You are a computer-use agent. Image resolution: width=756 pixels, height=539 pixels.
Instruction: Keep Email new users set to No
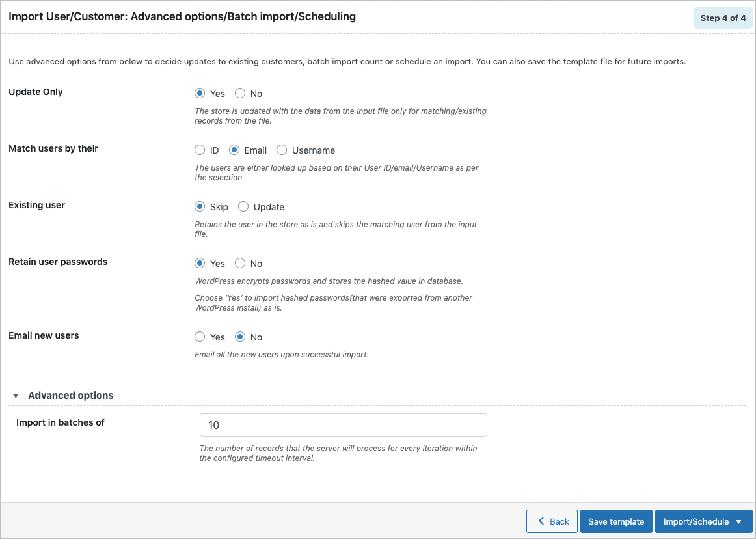point(240,337)
